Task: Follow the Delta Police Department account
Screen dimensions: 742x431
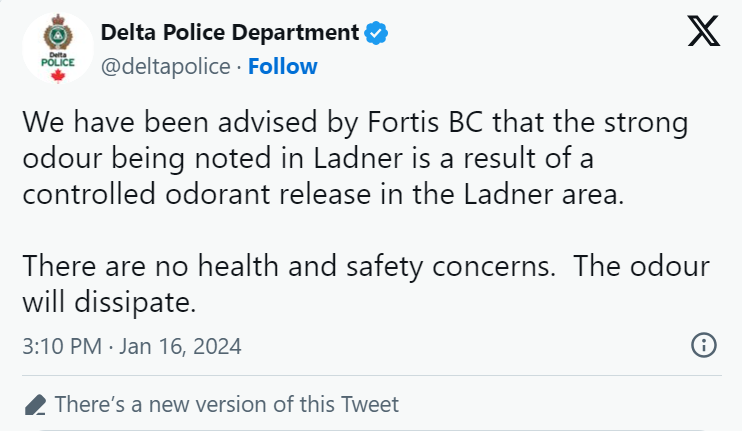Action: tap(283, 66)
